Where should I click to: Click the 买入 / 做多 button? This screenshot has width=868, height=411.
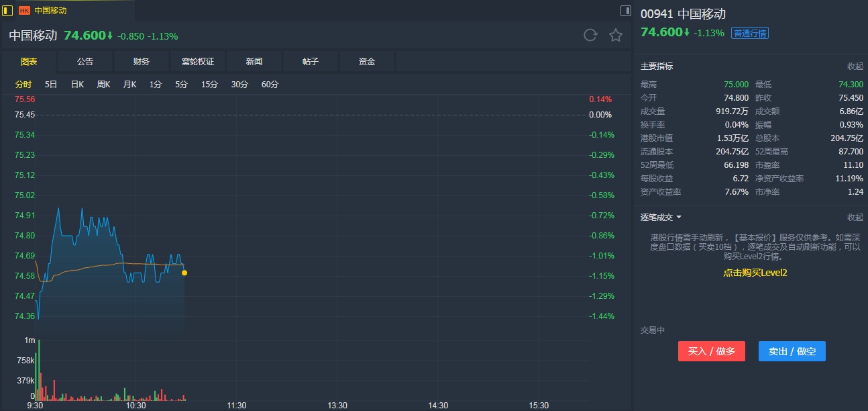pos(711,351)
